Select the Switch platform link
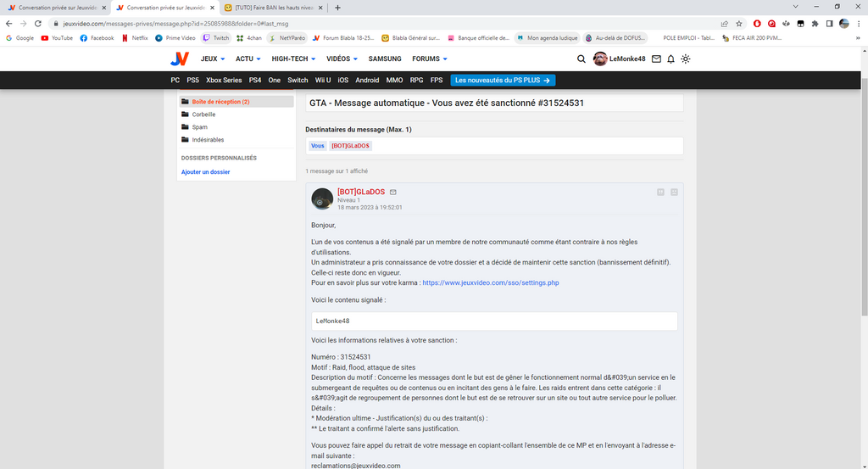This screenshot has width=868, height=469. tap(298, 81)
